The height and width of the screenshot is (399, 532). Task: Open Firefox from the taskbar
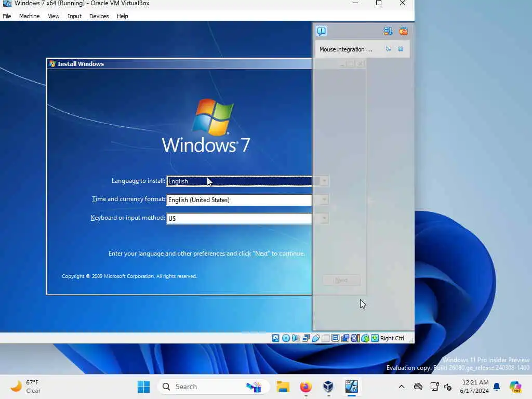pyautogui.click(x=305, y=387)
